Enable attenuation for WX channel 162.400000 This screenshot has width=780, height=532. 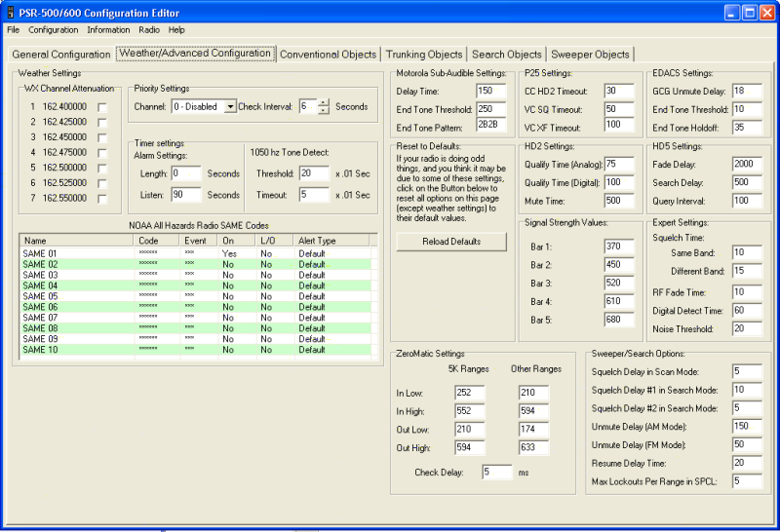coord(101,107)
